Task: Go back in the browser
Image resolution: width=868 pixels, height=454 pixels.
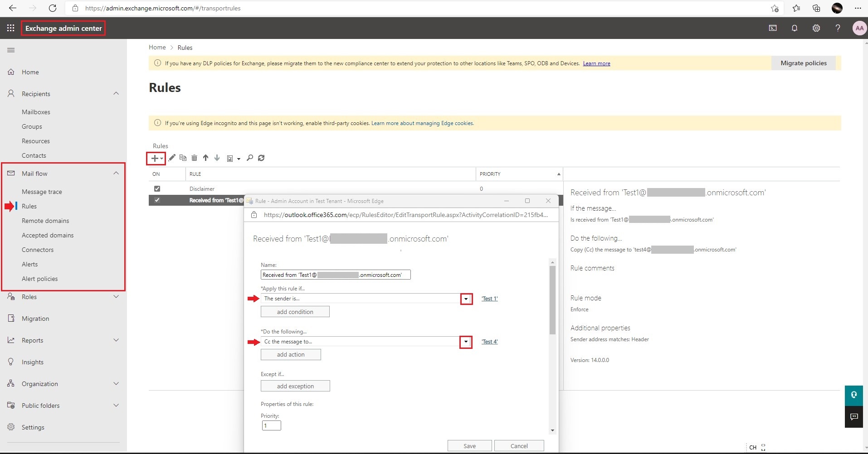Action: coord(13,8)
